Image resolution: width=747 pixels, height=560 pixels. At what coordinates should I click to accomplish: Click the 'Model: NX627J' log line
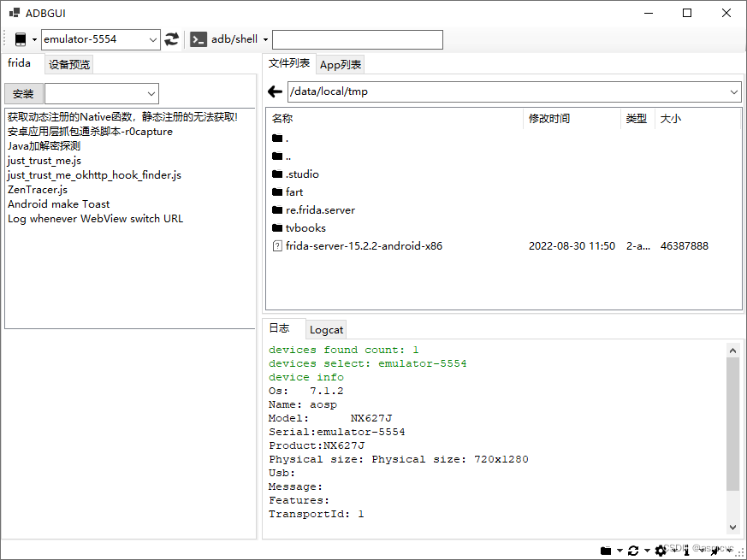click(x=330, y=419)
